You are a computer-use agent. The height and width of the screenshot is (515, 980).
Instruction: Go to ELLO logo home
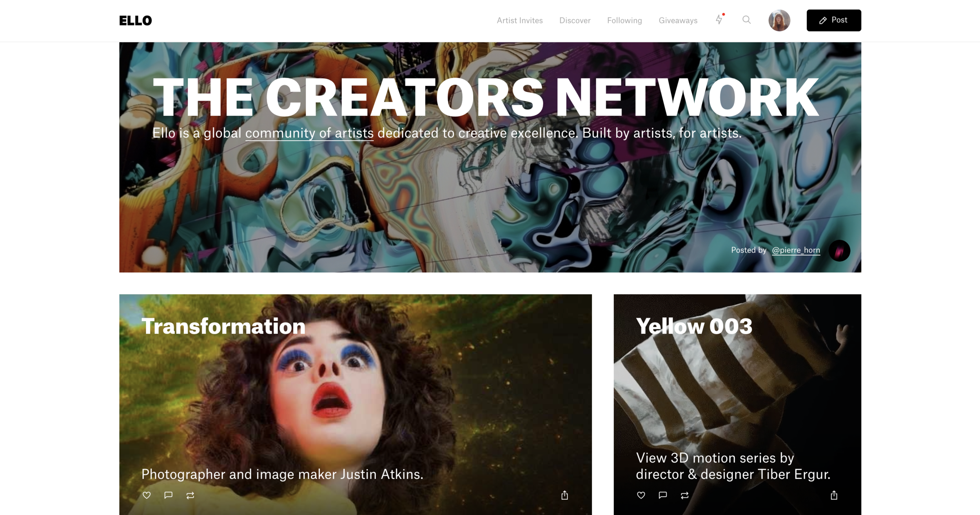click(x=135, y=20)
